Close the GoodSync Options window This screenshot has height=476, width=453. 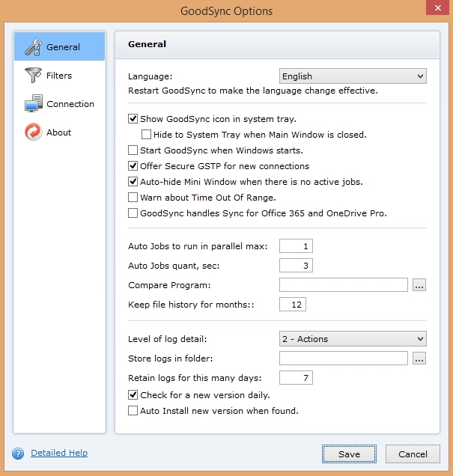coord(437,7)
